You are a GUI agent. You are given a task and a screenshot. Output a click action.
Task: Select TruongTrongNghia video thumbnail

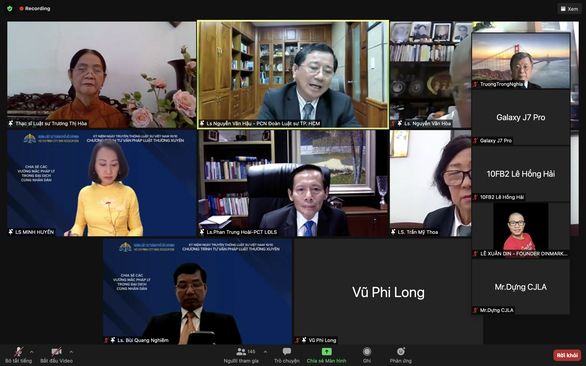[x=521, y=61]
